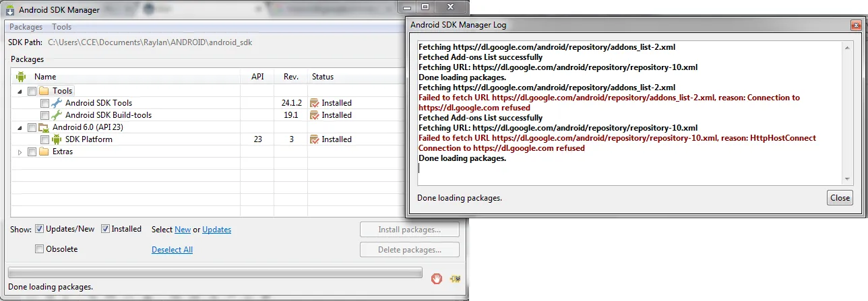
Task: Uncheck the Updates/New show filter
Action: tap(40, 229)
